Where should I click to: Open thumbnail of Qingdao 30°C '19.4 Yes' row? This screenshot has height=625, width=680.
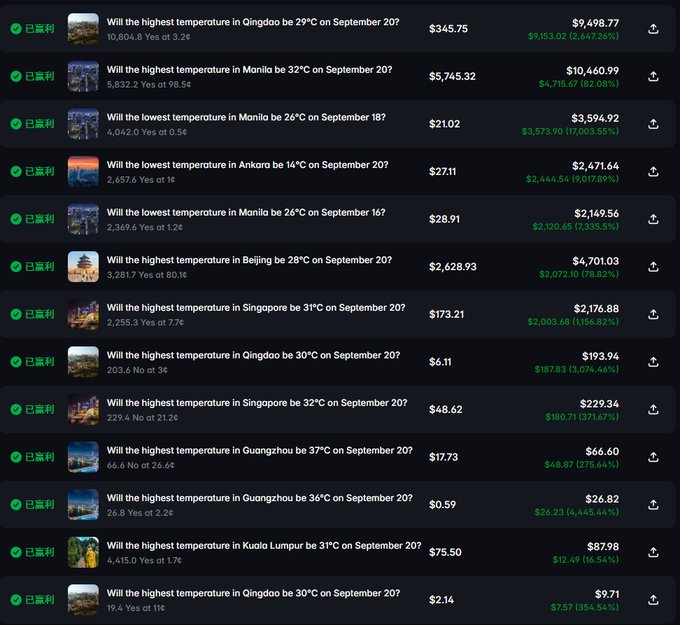83,600
